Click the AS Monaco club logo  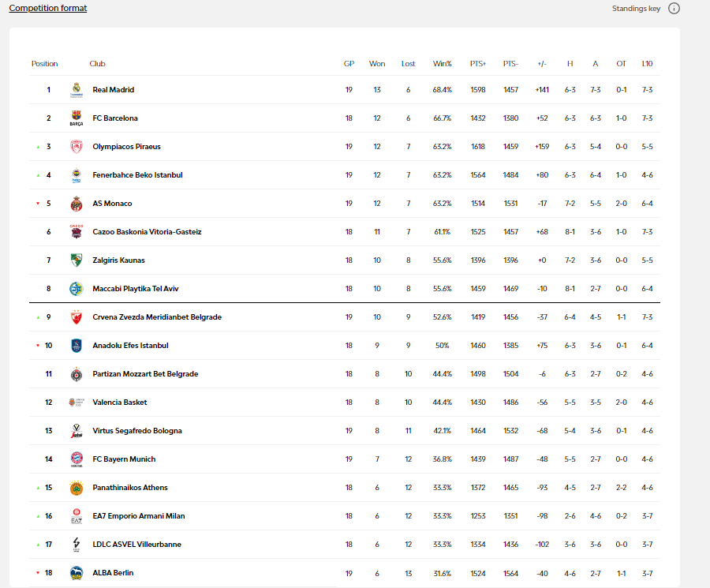click(76, 204)
